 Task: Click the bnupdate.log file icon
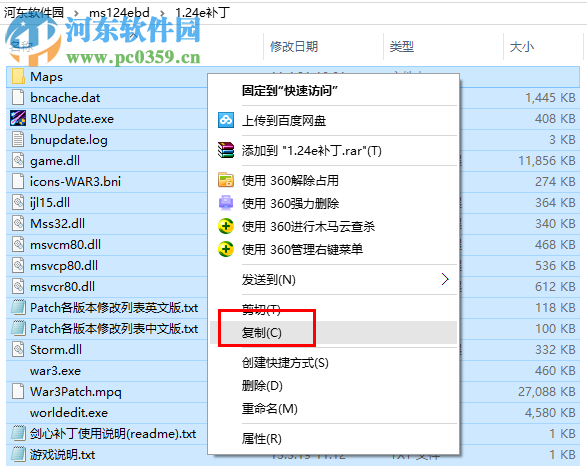pyautogui.click(x=18, y=139)
